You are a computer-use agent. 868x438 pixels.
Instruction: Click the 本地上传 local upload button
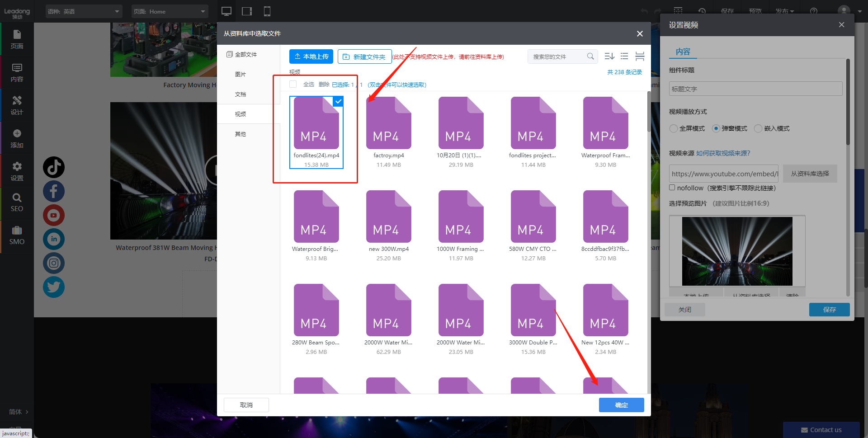(311, 57)
